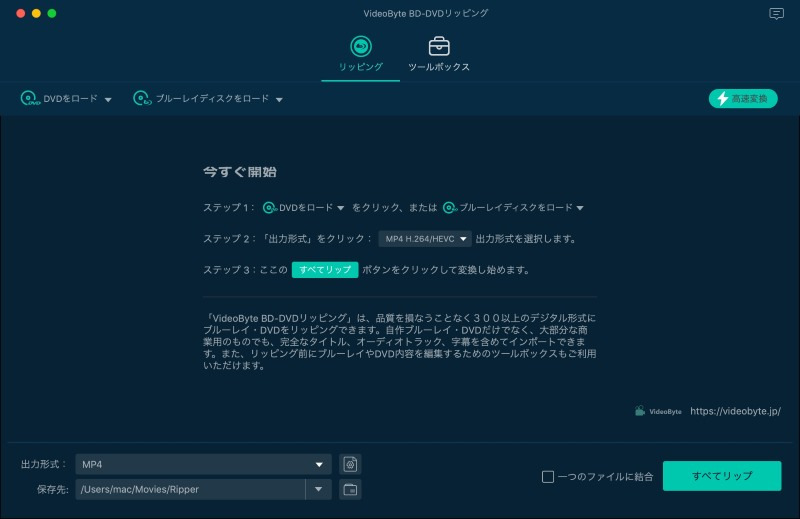The width and height of the screenshot is (800, 519).
Task: Click the ツールボックス briefcase icon
Action: click(x=438, y=46)
